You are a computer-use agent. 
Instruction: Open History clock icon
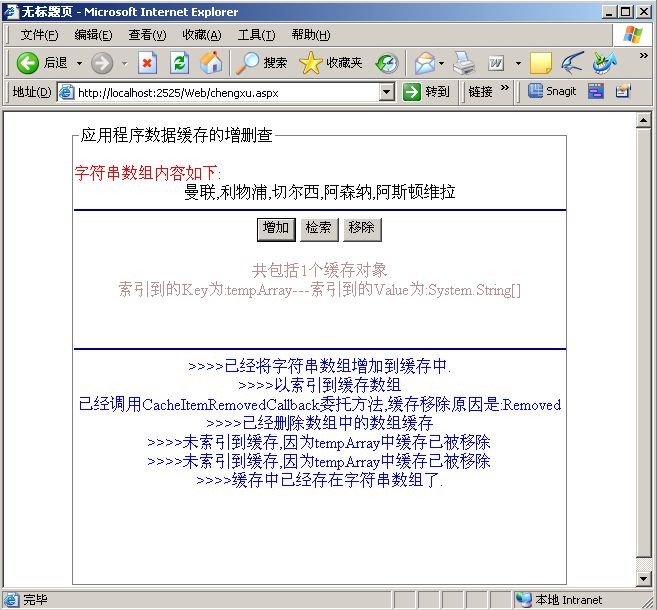coord(387,63)
